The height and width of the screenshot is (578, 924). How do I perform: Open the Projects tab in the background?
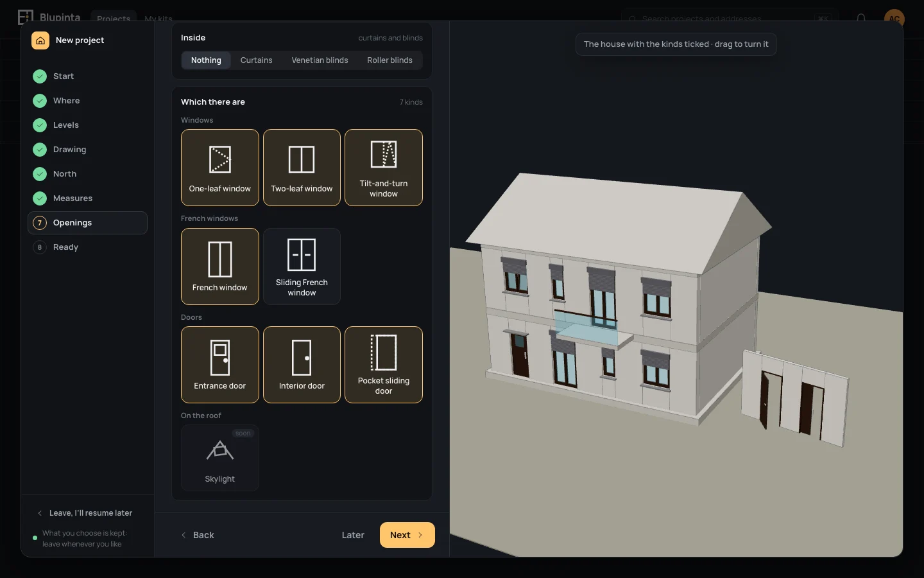coord(114,19)
